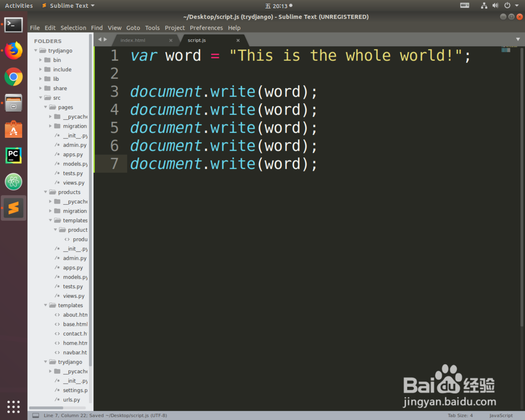Show applications grid in the dock
This screenshot has width=525, height=420.
coord(14,406)
